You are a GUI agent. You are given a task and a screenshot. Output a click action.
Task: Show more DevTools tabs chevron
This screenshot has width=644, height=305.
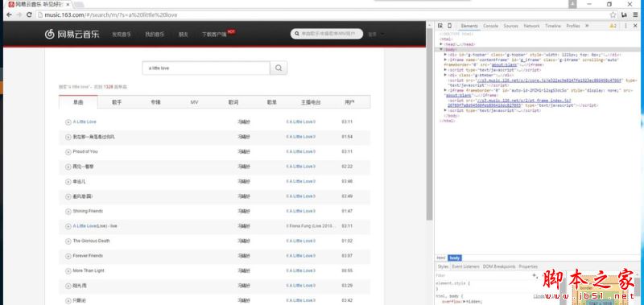tap(587, 26)
